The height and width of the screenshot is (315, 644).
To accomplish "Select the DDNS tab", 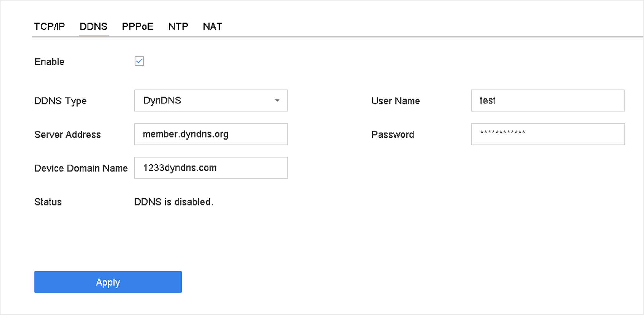I will 93,26.
